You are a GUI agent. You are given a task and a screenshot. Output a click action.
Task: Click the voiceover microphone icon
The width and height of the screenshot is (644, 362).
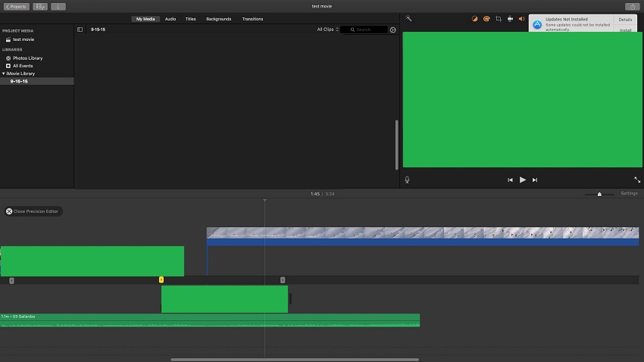[407, 179]
